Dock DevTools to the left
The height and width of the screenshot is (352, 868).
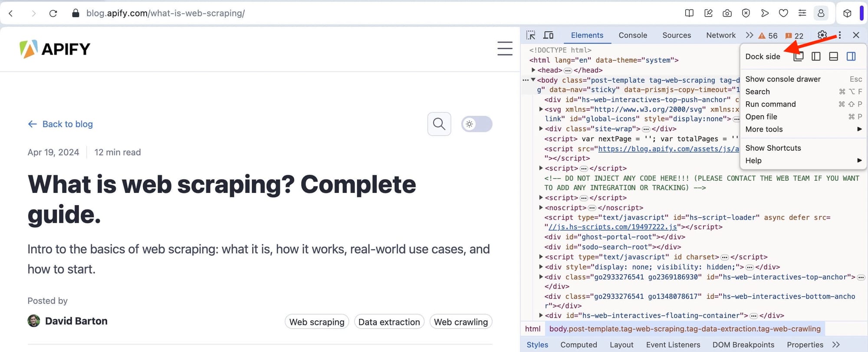click(816, 56)
